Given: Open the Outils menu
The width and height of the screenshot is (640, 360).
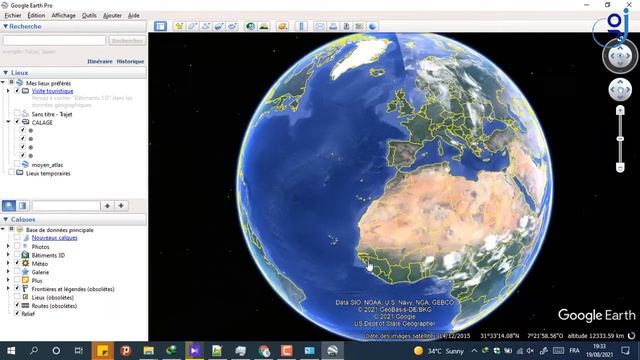Looking at the screenshot, I should coord(89,16).
